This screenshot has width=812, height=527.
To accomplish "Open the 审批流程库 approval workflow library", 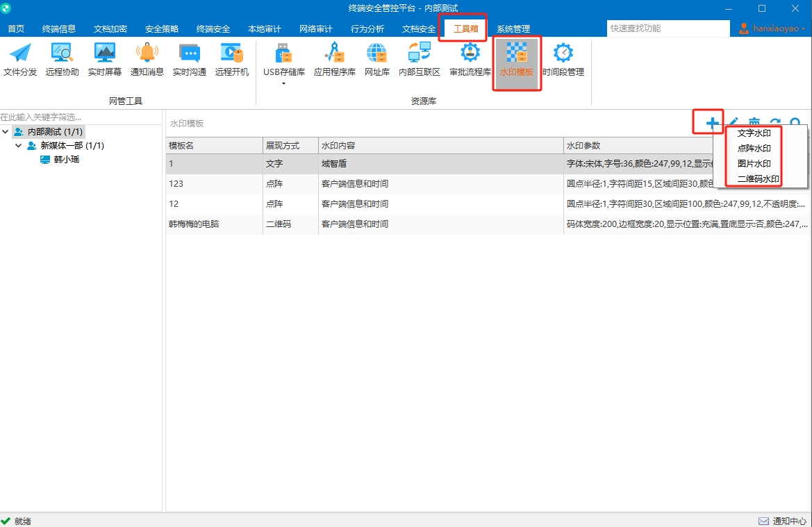I will point(470,60).
